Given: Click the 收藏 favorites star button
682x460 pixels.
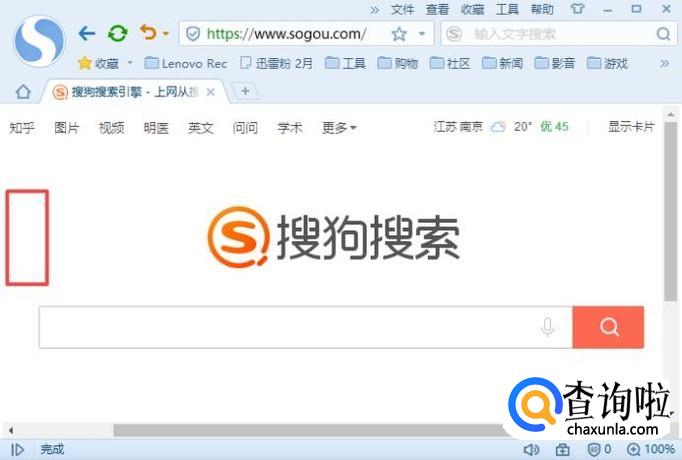Looking at the screenshot, I should click(98, 63).
